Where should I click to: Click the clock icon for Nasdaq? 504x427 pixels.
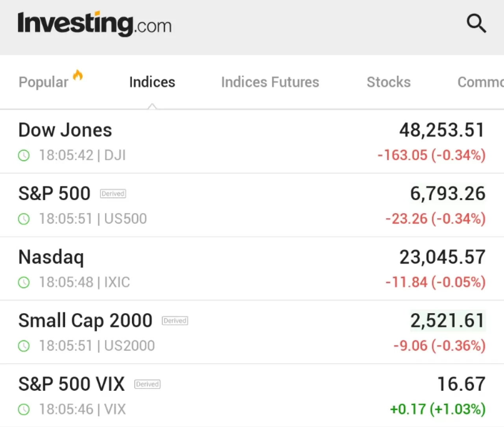[24, 282]
